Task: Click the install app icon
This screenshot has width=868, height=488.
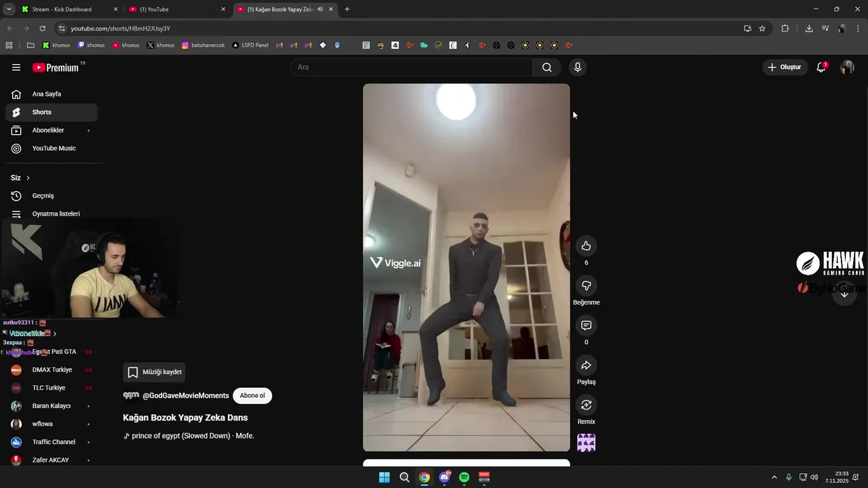Action: [747, 28]
